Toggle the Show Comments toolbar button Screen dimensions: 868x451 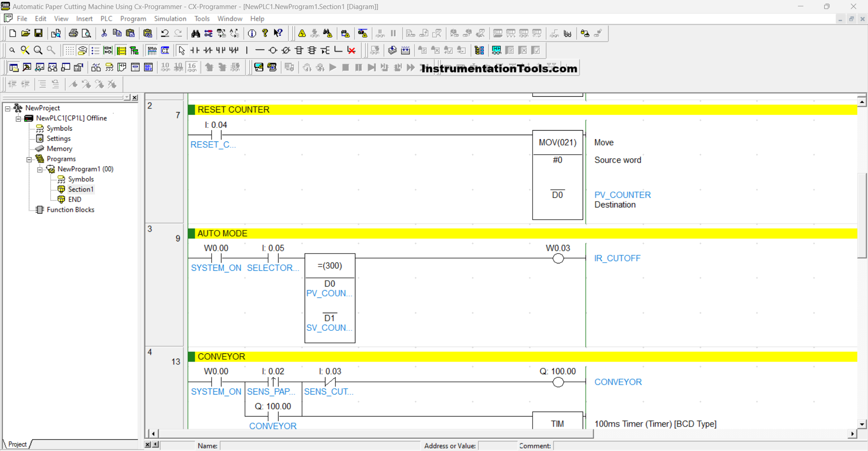point(82,50)
